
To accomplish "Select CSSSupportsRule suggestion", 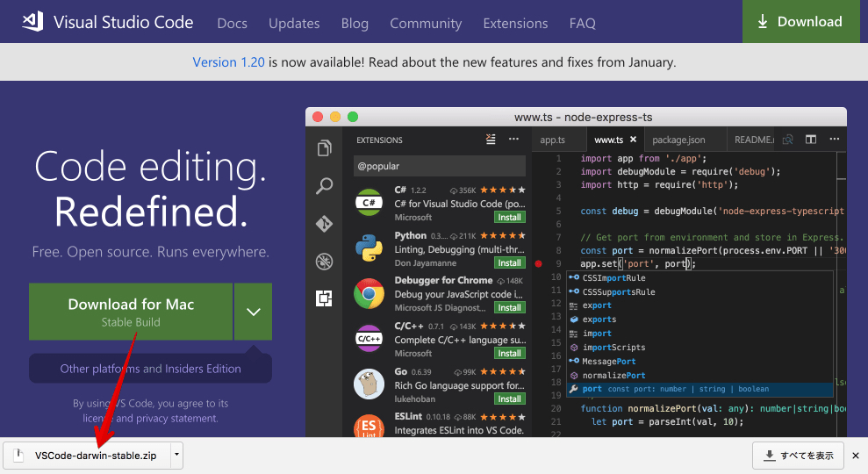I will tap(700, 291).
